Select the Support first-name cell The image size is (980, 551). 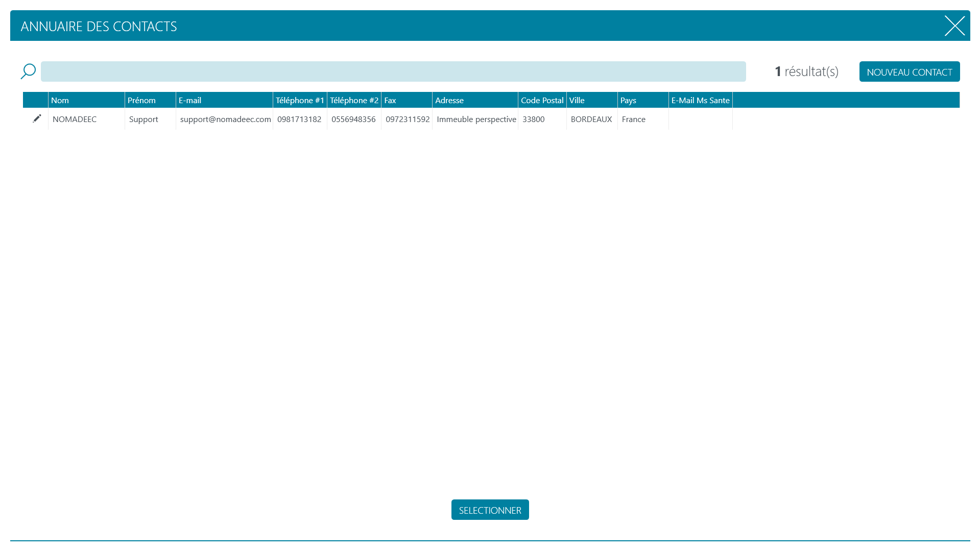(x=150, y=119)
